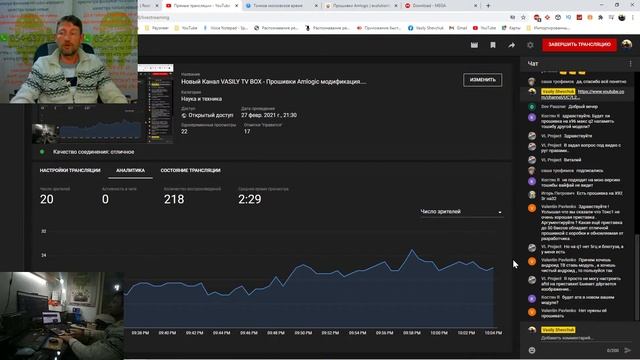
Task: Select the Аналитика tab
Action: 130,170
